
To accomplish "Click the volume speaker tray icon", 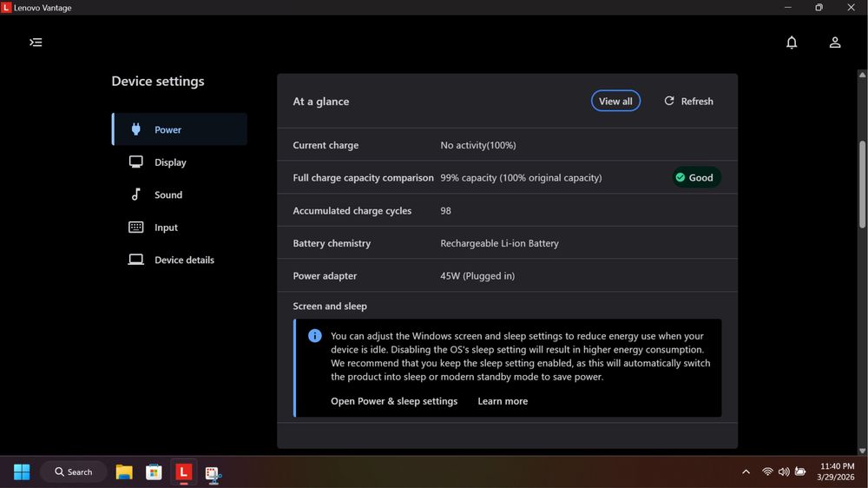I will (x=783, y=472).
